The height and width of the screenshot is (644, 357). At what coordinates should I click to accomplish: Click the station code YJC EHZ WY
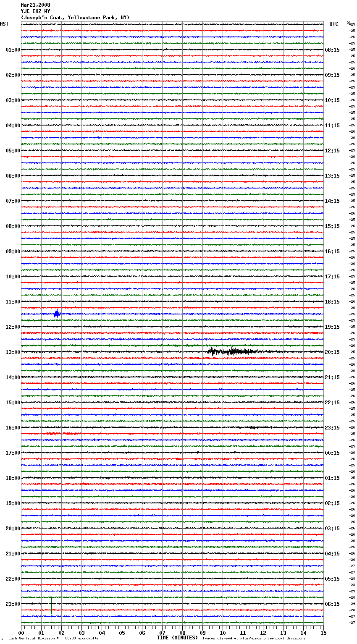click(x=35, y=11)
